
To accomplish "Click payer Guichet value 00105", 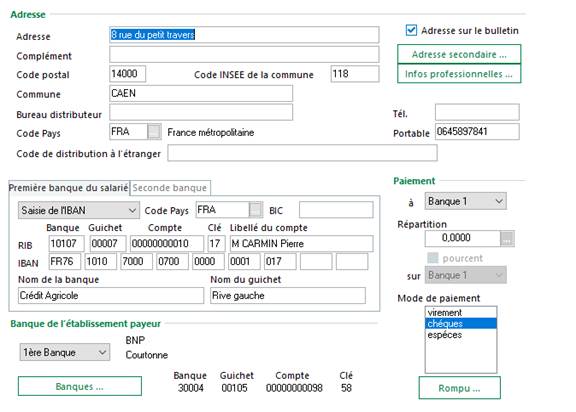I will click(234, 388).
